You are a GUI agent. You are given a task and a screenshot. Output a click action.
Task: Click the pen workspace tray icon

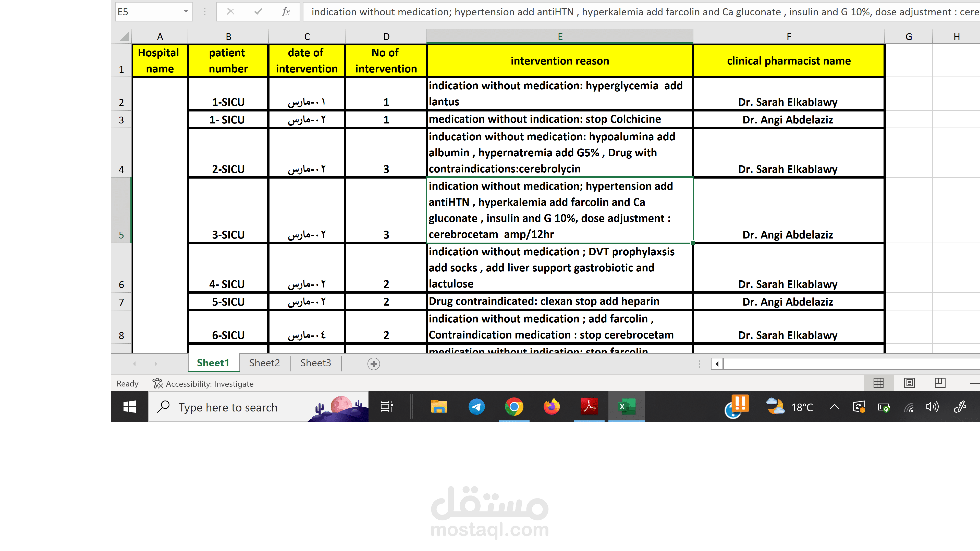(960, 407)
